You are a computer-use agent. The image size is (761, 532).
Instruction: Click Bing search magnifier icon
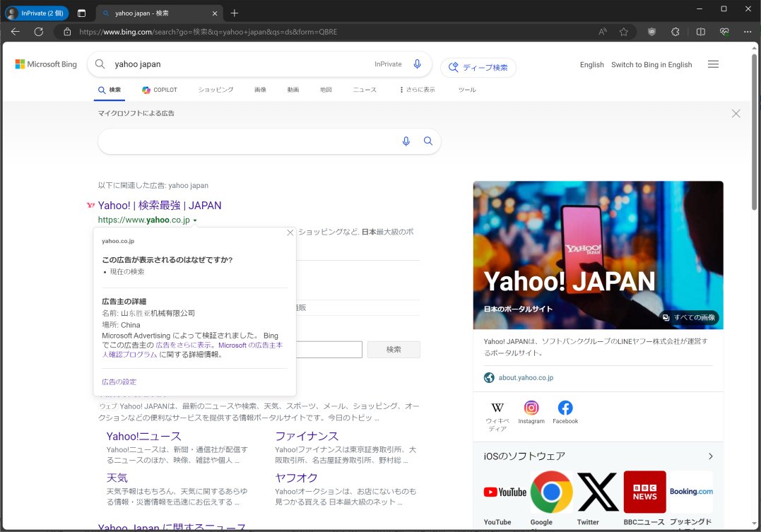pos(100,64)
